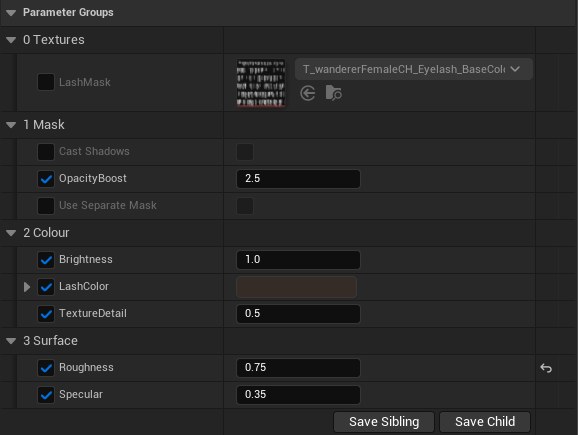Reset Roughness value to default arrow
The height and width of the screenshot is (435, 578).
pos(546,368)
